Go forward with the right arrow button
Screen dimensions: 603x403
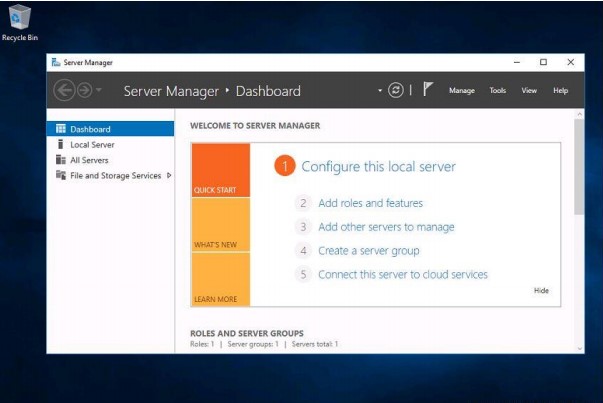(x=85, y=90)
